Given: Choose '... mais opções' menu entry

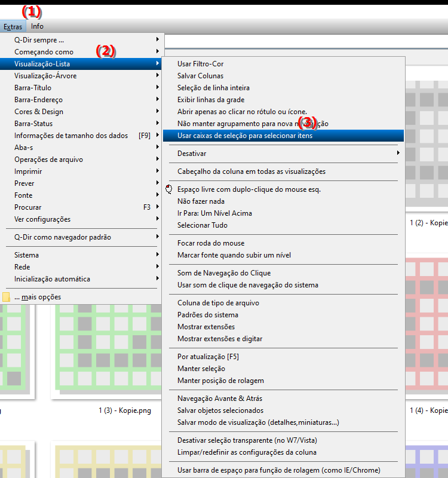Looking at the screenshot, I should click(81, 297).
